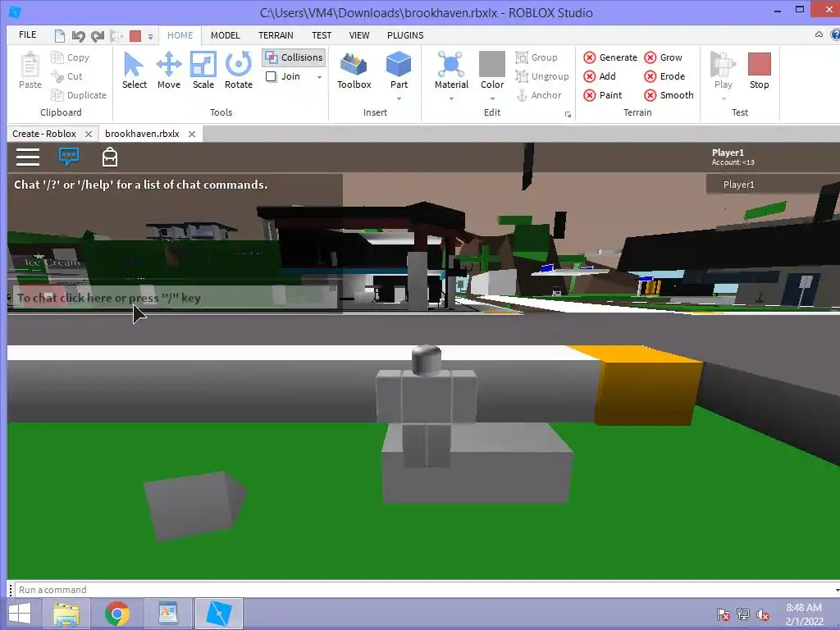Insert a new Part
840x630 pixels.
399,71
